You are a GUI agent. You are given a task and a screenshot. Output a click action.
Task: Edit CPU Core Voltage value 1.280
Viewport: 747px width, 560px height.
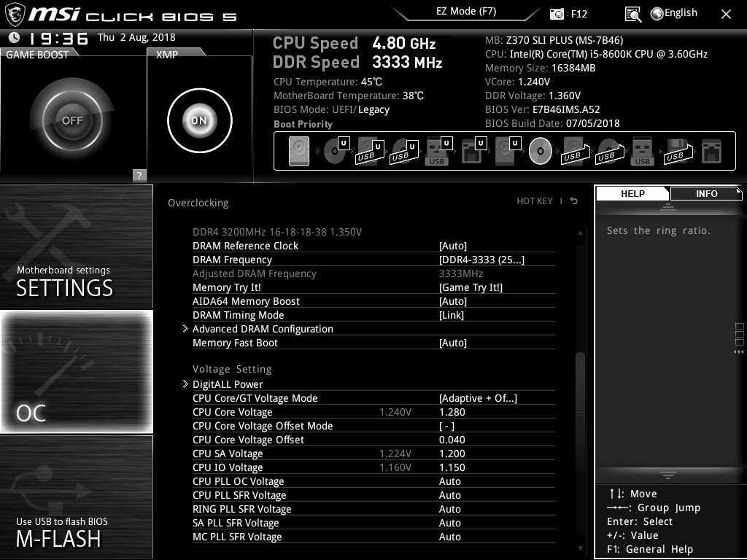click(452, 412)
